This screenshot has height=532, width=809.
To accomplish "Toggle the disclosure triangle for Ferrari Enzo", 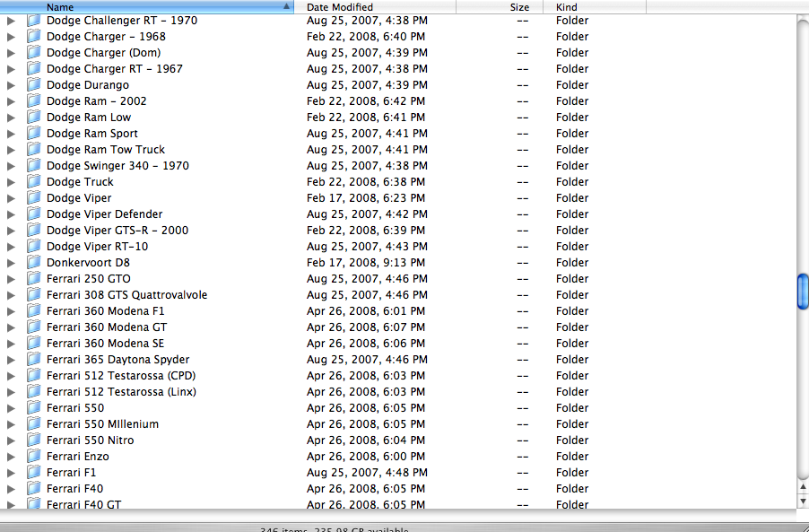I will point(11,457).
